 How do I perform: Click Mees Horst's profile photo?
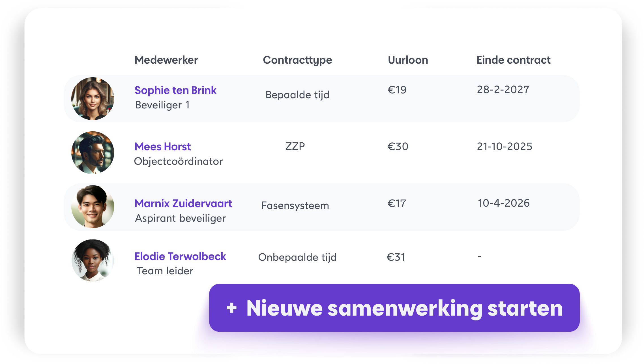pyautogui.click(x=93, y=153)
